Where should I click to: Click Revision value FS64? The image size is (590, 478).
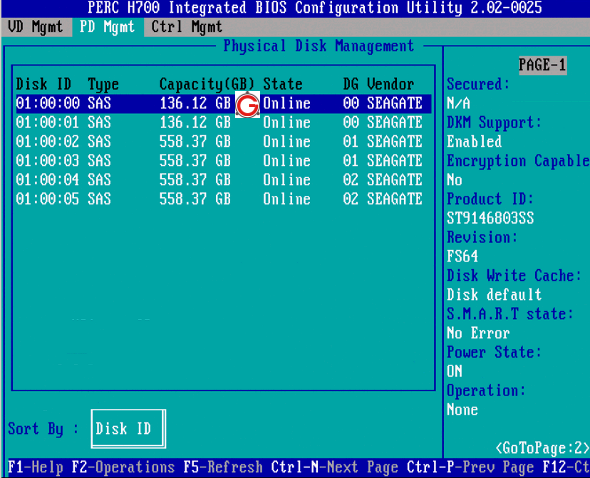click(x=462, y=257)
